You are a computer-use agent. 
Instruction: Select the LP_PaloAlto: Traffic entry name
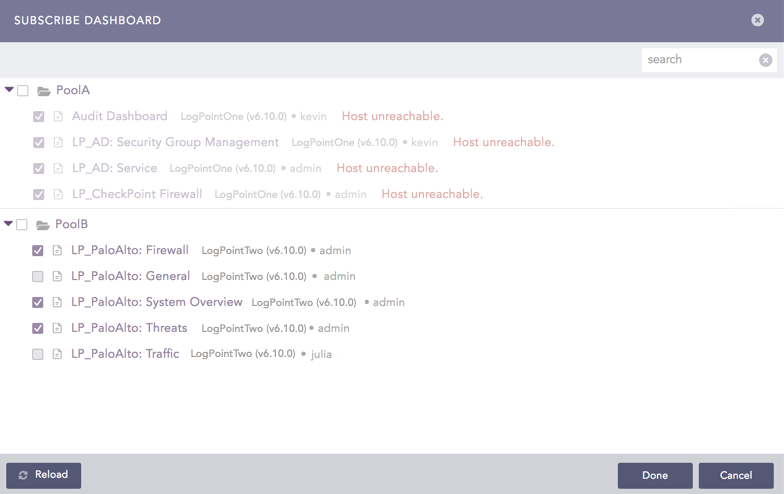(x=125, y=354)
